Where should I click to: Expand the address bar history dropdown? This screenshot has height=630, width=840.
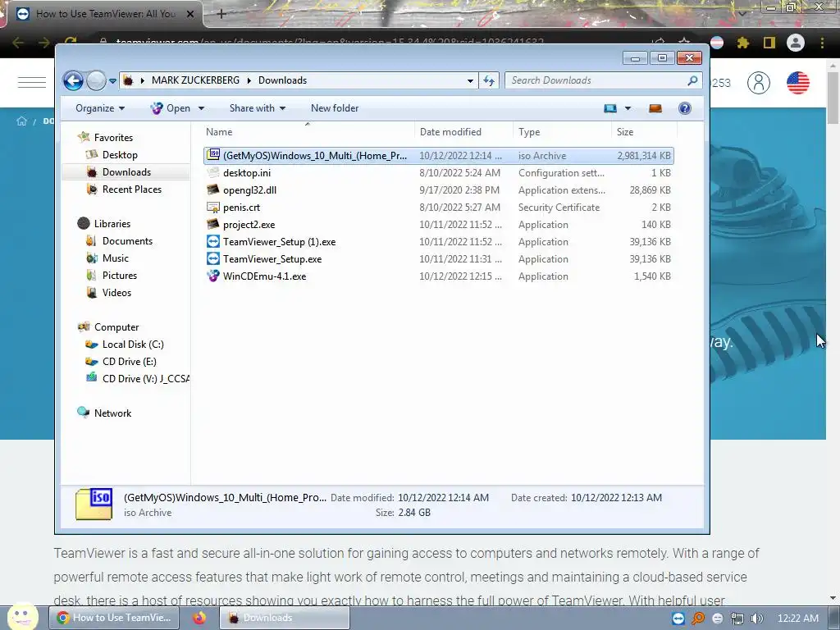click(x=470, y=81)
